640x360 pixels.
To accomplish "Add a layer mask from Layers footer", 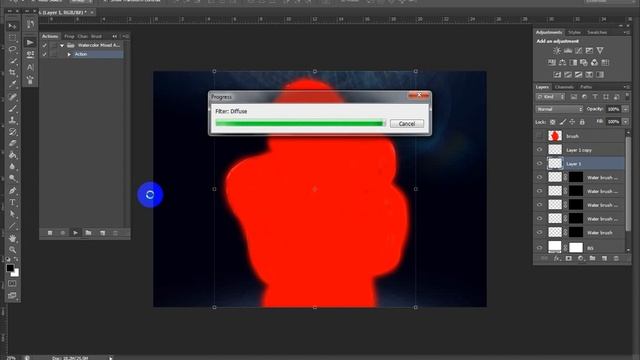I will pos(569,258).
